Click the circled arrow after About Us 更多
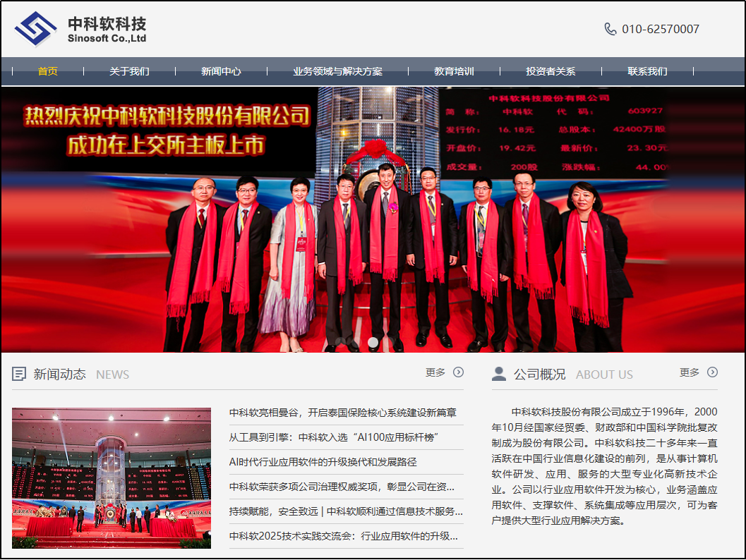The image size is (746, 560). (712, 372)
